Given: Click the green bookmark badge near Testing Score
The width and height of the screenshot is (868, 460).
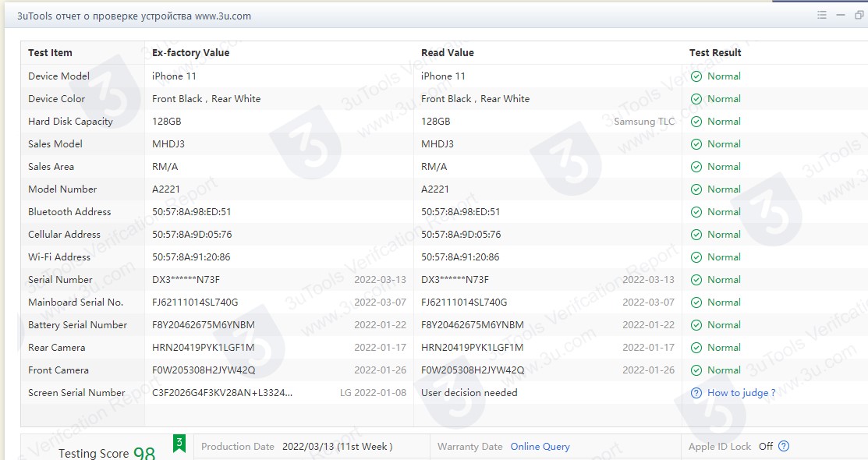Looking at the screenshot, I should coord(179,444).
